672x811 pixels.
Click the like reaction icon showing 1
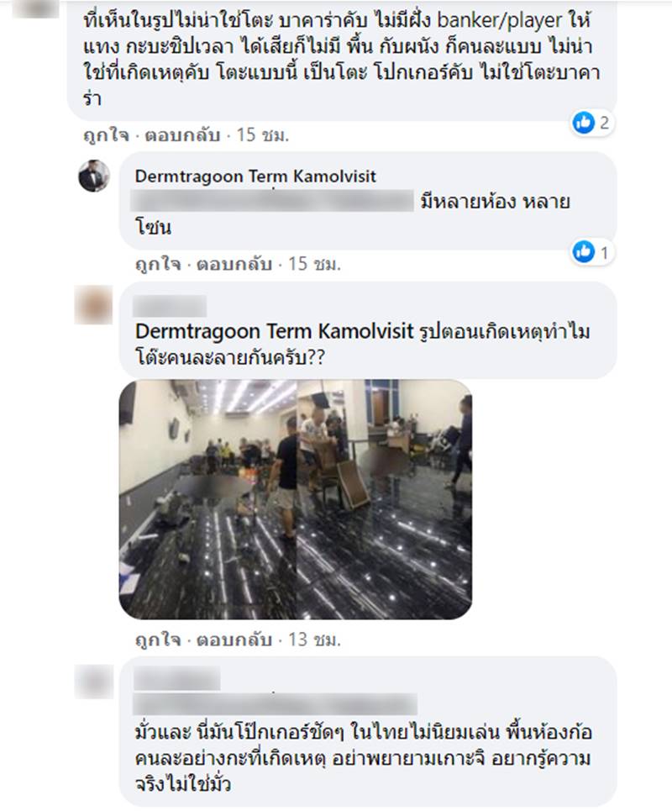584,252
